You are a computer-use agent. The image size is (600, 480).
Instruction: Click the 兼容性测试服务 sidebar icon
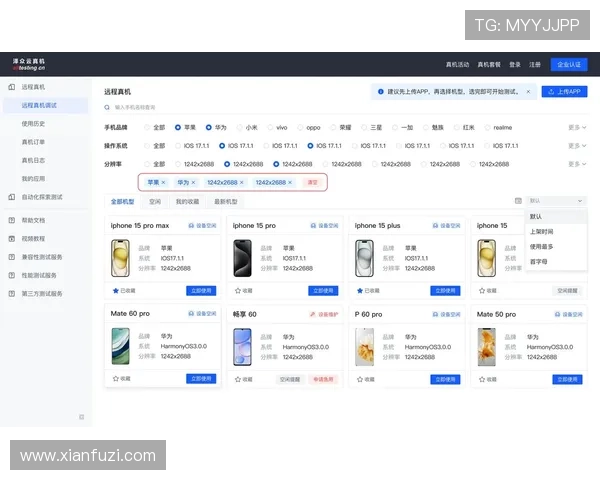tap(12, 257)
